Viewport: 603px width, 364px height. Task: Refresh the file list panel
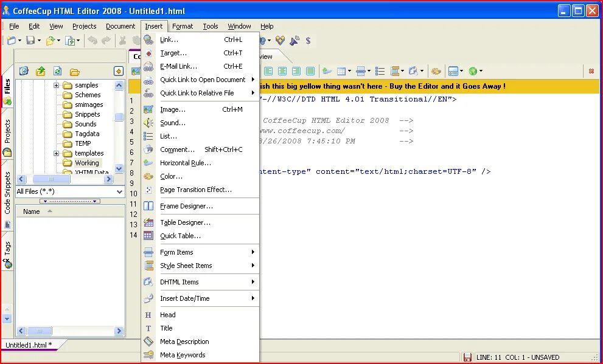pos(57,71)
